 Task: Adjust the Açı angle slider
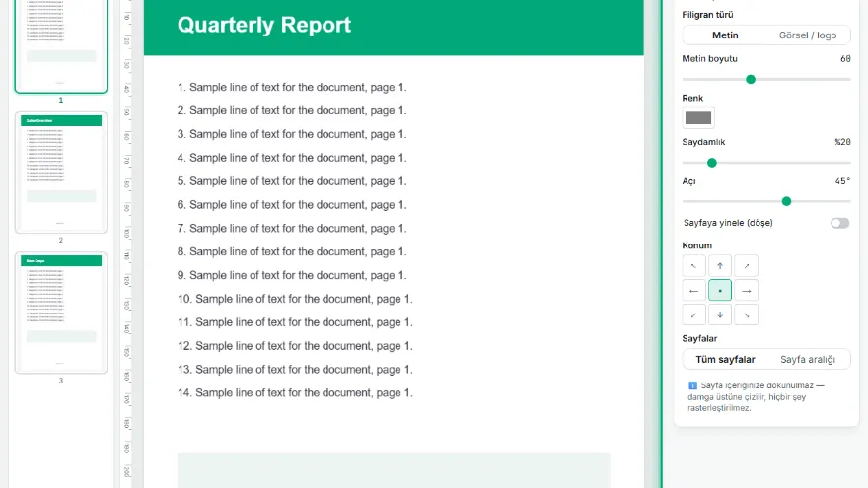click(x=766, y=201)
